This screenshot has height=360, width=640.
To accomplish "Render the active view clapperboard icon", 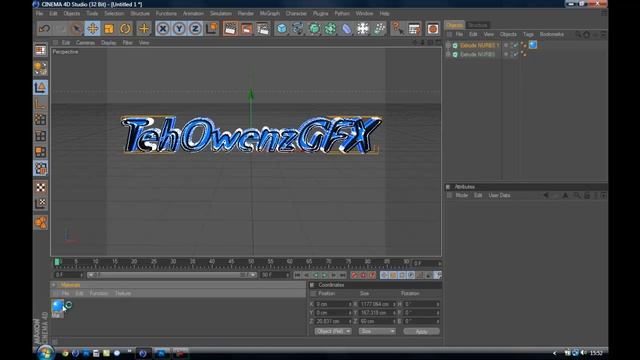I will pos(230,29).
